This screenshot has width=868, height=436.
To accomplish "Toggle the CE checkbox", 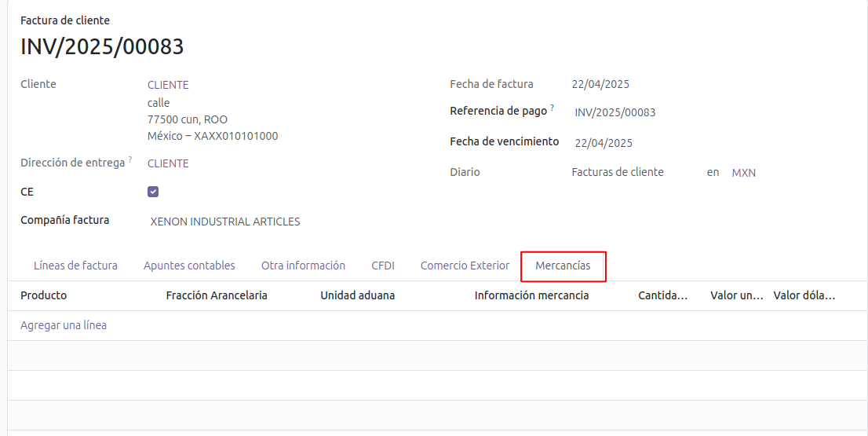I will [x=153, y=192].
